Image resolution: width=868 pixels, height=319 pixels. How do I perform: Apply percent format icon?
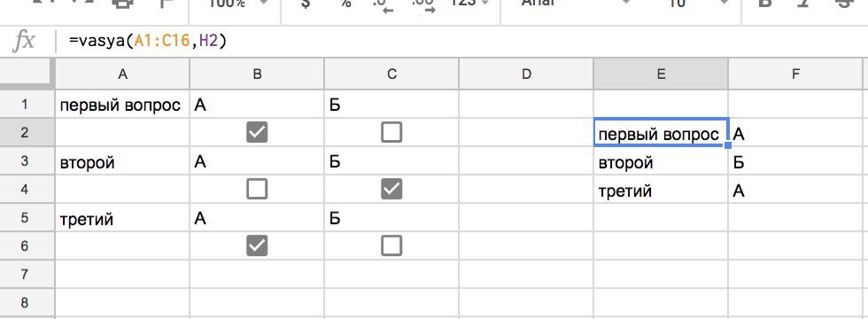[346, 4]
